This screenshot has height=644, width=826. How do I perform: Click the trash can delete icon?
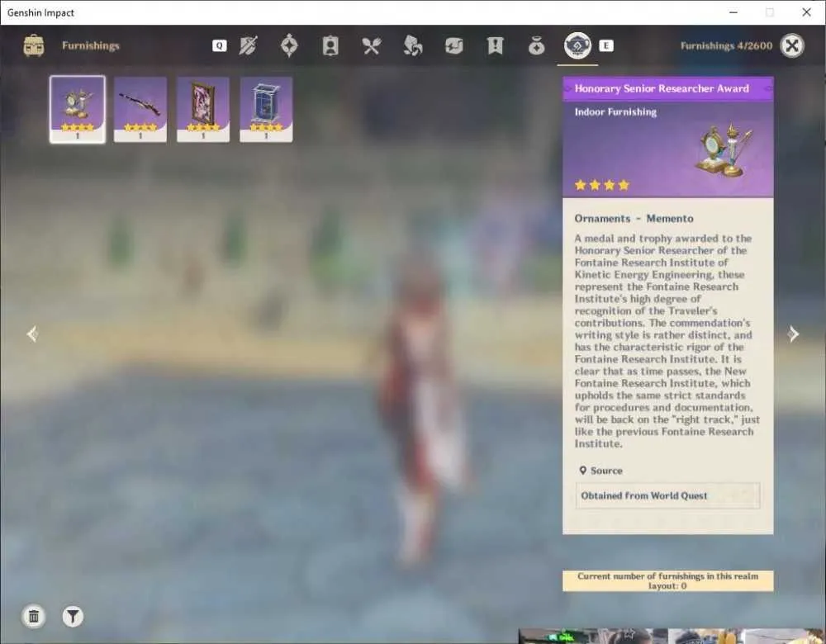click(x=34, y=616)
